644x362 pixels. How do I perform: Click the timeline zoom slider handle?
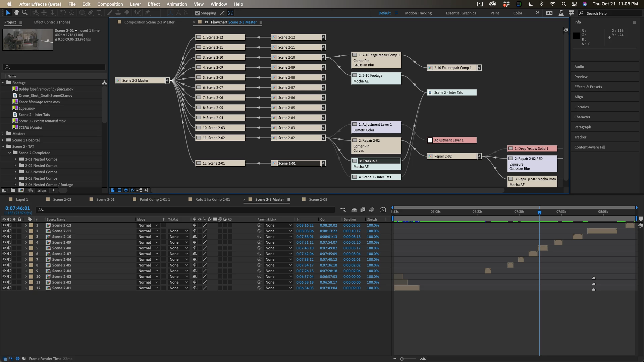click(402, 359)
